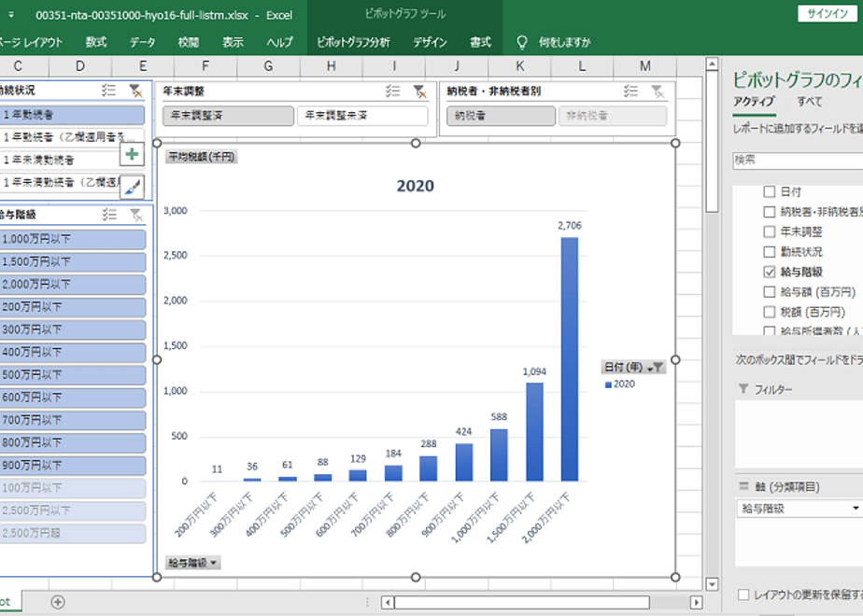Click the chart title 2020
Viewport: 863px width, 616px height.
coord(416,186)
